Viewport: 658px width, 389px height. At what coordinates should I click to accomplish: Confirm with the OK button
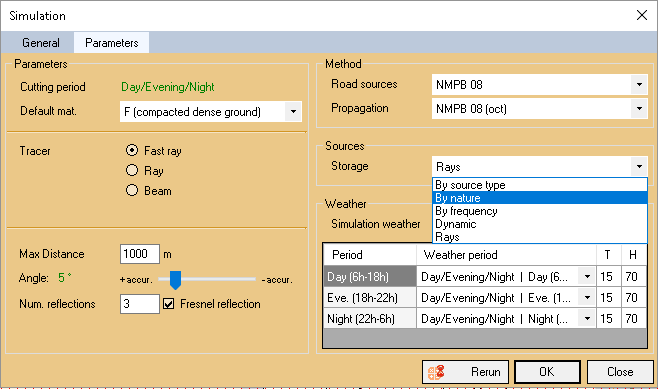click(x=547, y=372)
